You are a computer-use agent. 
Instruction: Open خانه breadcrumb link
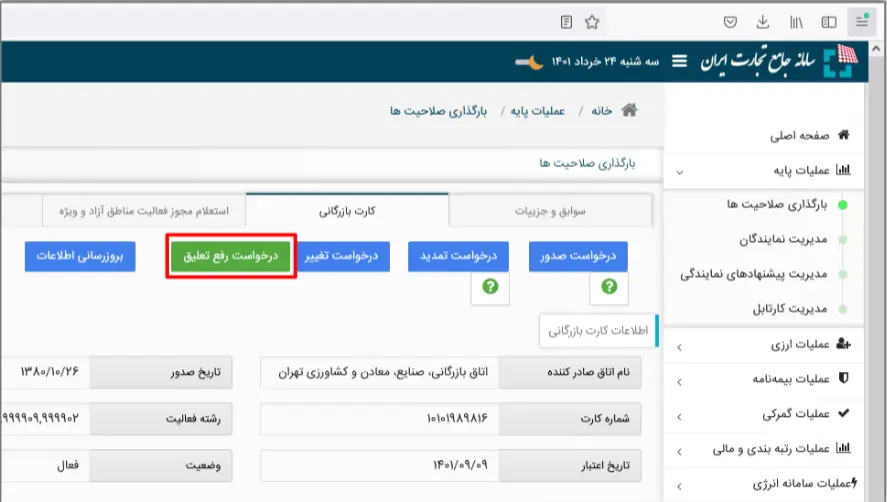click(x=601, y=111)
